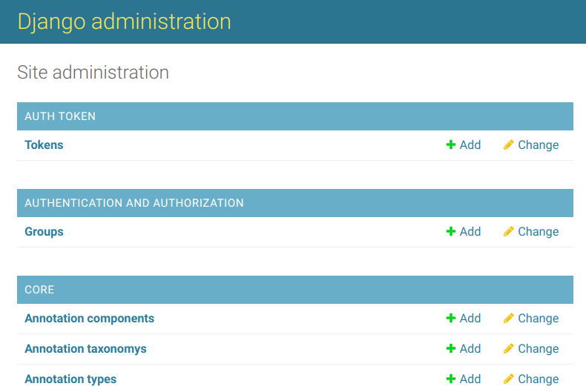Click the pencil icon in Groups row
586x392 pixels.
pyautogui.click(x=508, y=232)
